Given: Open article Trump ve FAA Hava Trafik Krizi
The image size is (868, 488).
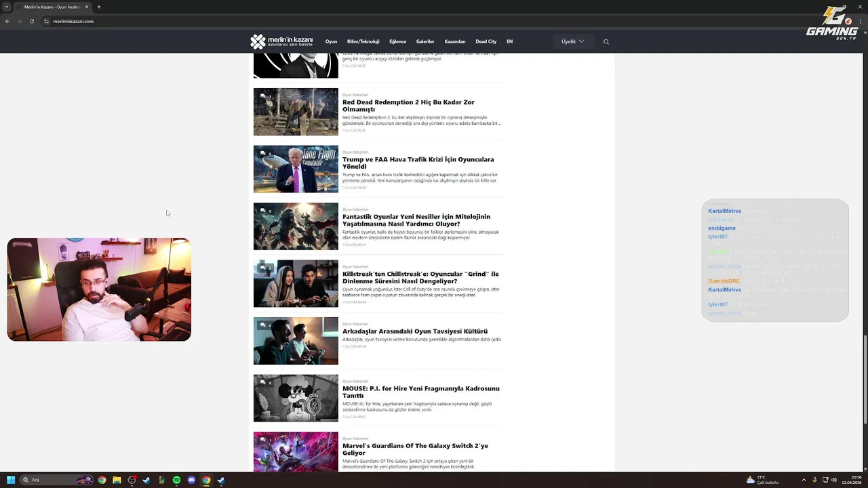Looking at the screenshot, I should (x=418, y=163).
